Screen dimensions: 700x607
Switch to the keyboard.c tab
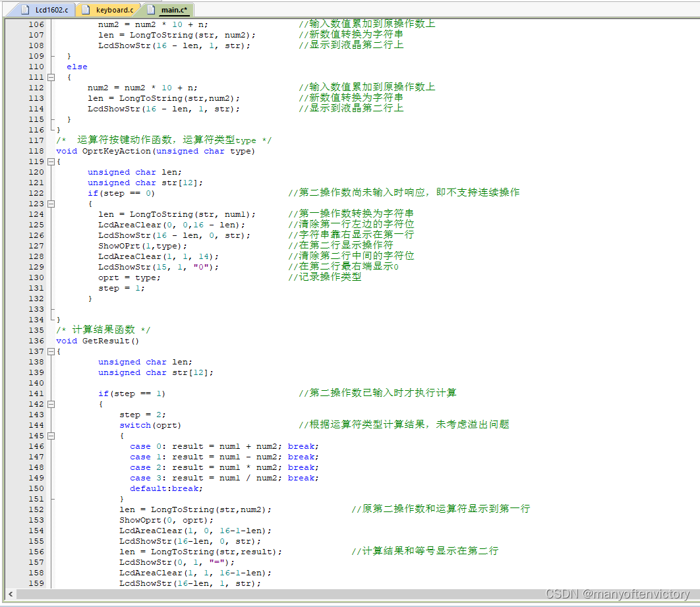point(109,10)
